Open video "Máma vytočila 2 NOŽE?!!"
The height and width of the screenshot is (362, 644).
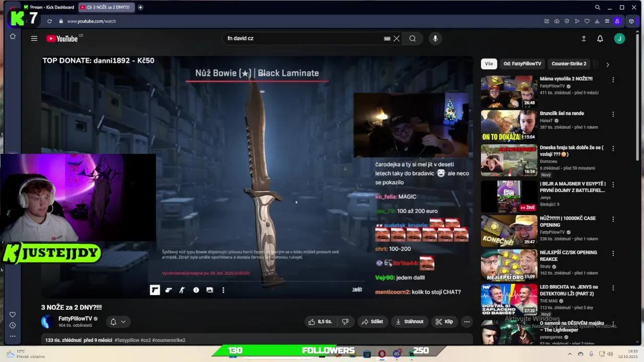[x=566, y=79]
